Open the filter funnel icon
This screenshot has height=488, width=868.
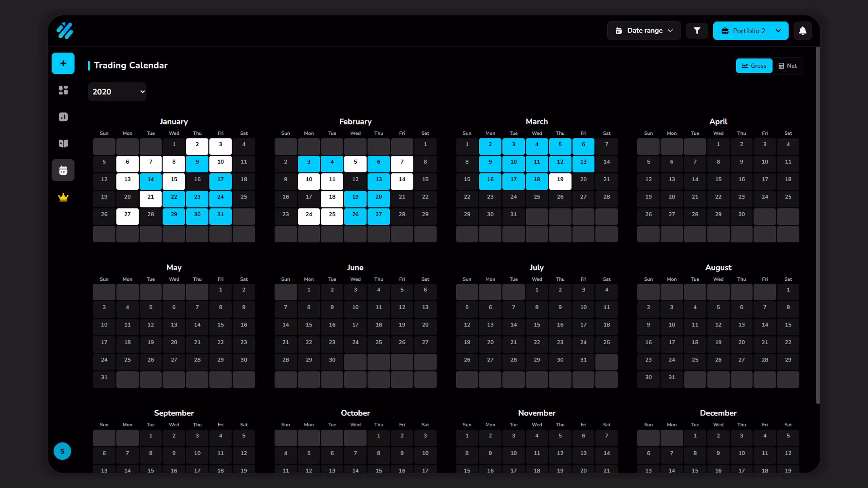(697, 31)
